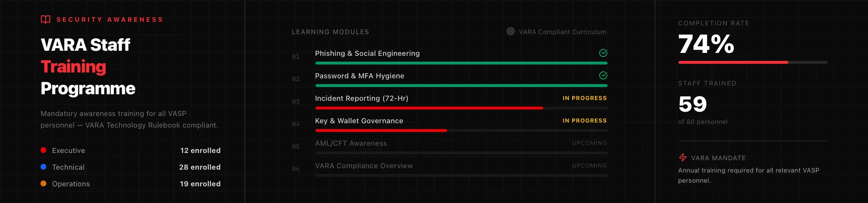Click the module number 04
Image resolution: width=868 pixels, height=203 pixels.
click(296, 124)
